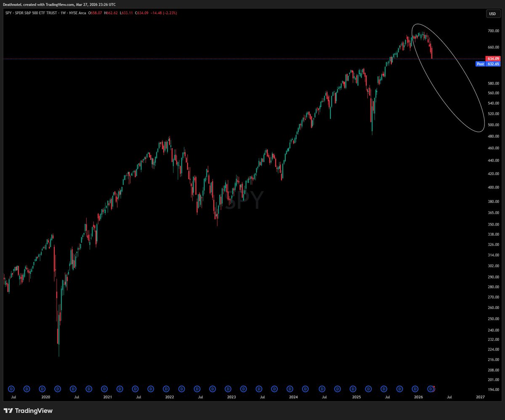This screenshot has height=420, width=505.
Task: Click the 232.00 price axis label
Action: (x=493, y=339)
